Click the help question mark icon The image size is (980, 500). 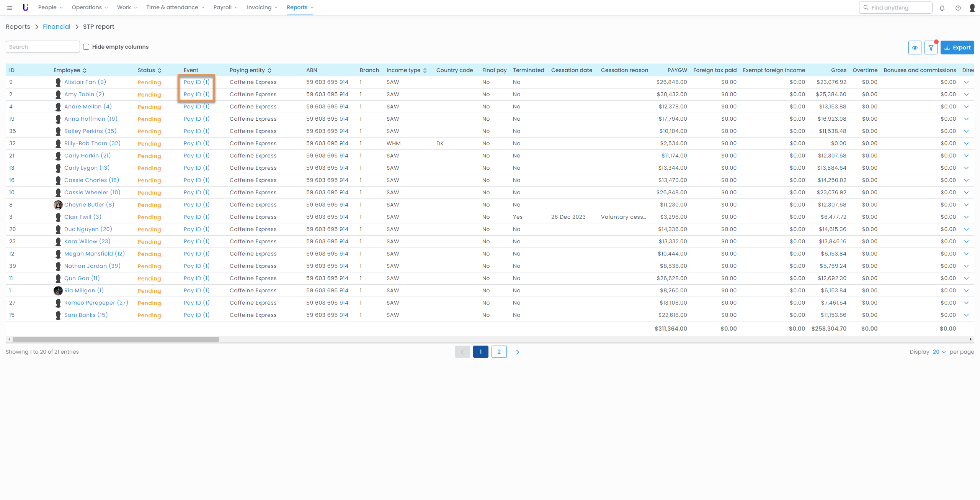coord(958,8)
